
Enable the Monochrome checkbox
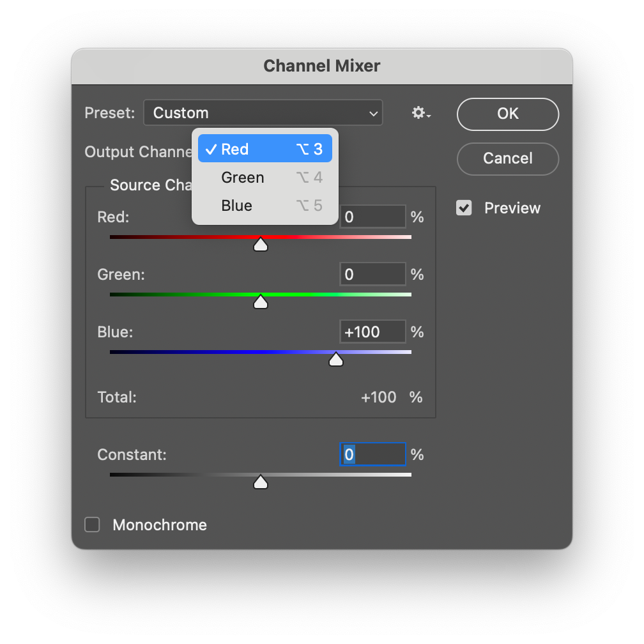[93, 525]
